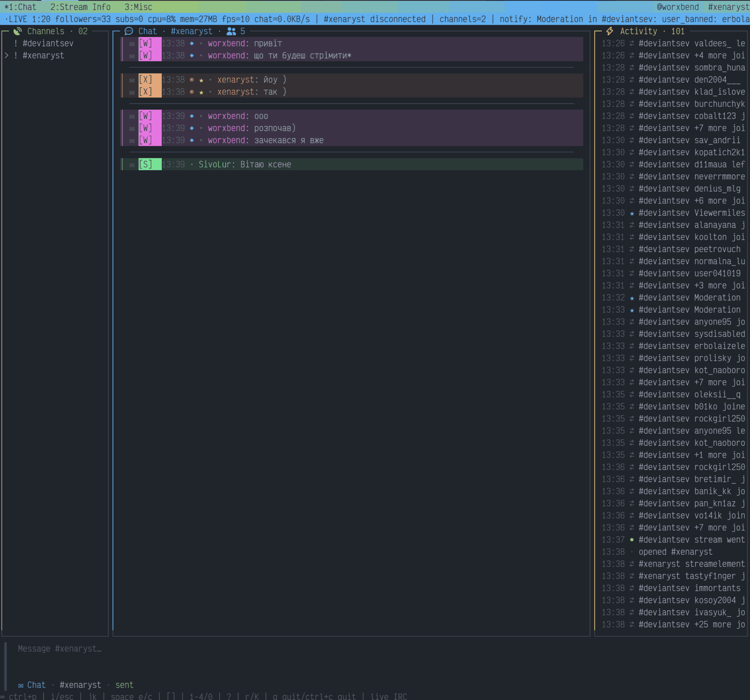
Task: Click xenaryst username on 'йоу )' message
Action: point(236,80)
